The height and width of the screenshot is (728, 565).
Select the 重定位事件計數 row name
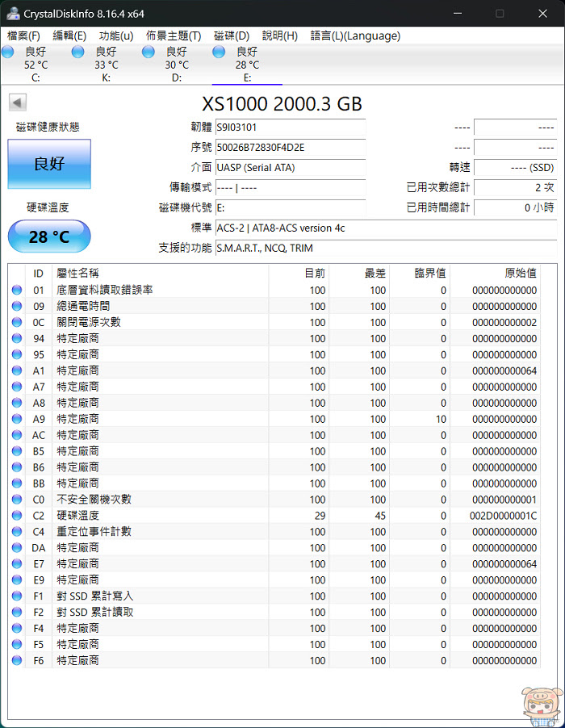pyautogui.click(x=94, y=532)
